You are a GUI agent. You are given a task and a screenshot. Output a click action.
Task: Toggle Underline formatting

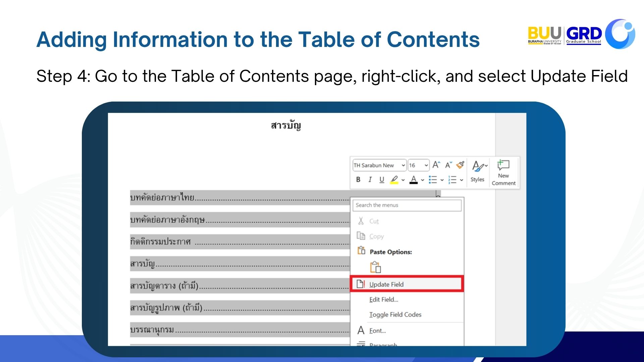pyautogui.click(x=382, y=180)
